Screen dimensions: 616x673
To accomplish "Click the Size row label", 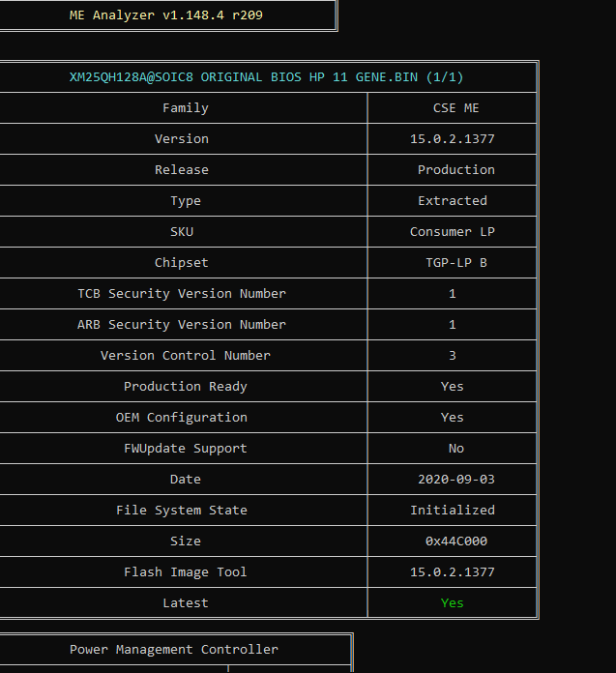I will pos(186,541).
